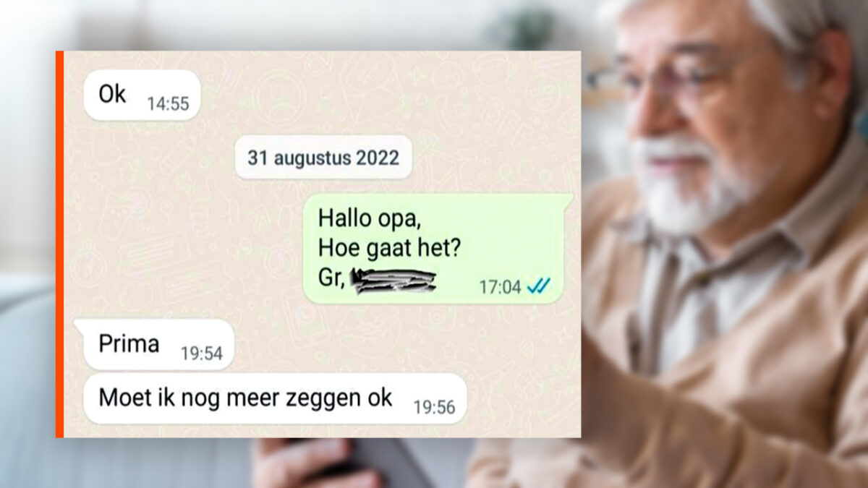Click the word 'Hallo opa,' in the green bubble
This screenshot has height=488, width=868.
point(370,217)
